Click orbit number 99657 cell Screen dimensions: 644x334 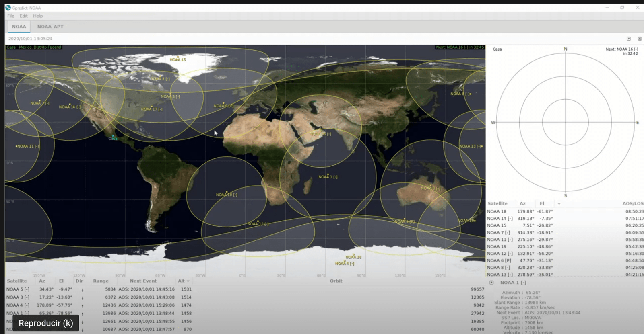[x=477, y=289]
